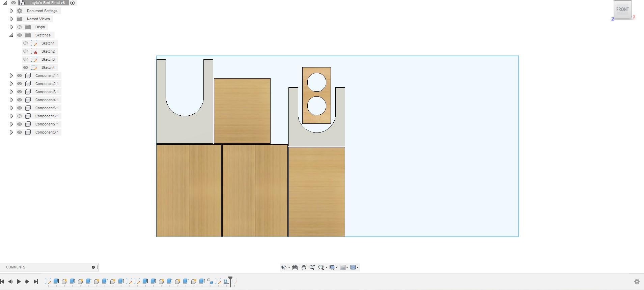
Task: Click the Sketches folder icon
Action: point(28,35)
